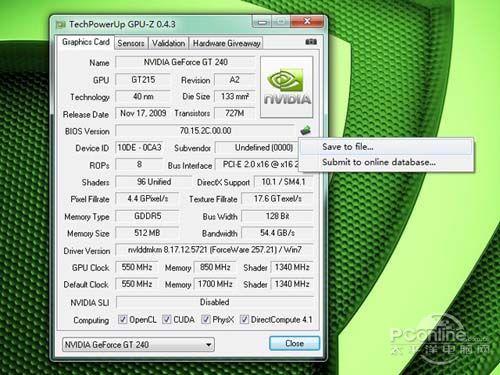The image size is (500, 375).
Task: Click the Texture Fillrate value 17.6 GTexel/s
Action: pos(277,199)
